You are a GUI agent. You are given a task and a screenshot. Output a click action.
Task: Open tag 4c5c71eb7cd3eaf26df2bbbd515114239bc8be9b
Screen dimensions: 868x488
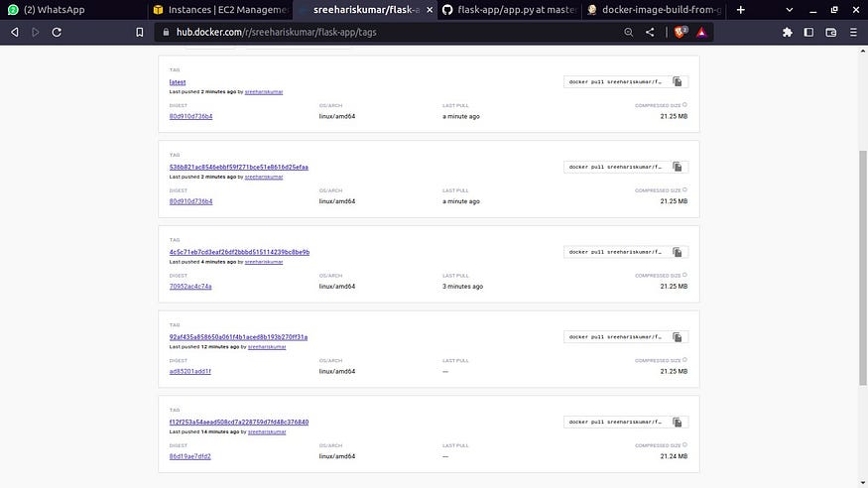coord(239,252)
